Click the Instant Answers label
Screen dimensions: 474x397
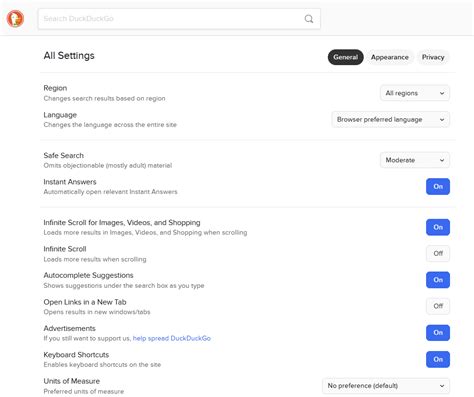tap(70, 182)
